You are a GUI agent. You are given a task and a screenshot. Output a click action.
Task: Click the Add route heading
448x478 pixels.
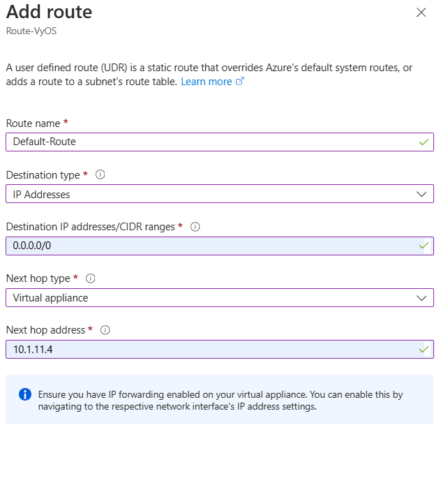pos(49,12)
